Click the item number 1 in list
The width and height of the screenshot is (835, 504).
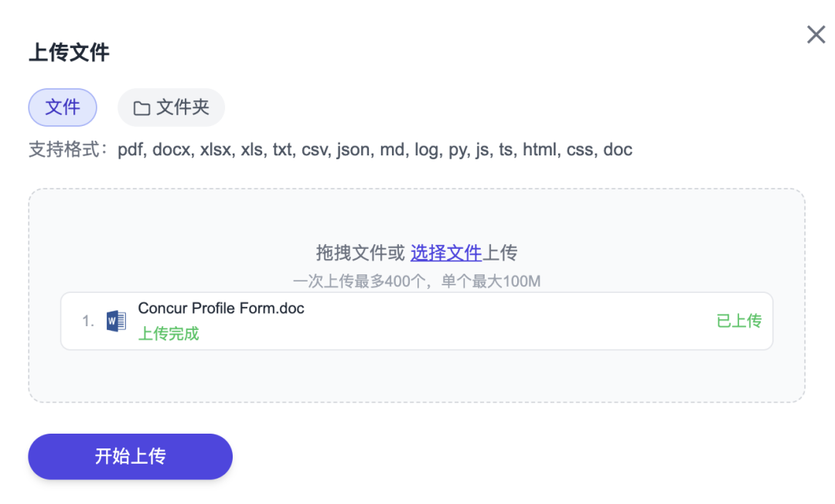pos(87,321)
